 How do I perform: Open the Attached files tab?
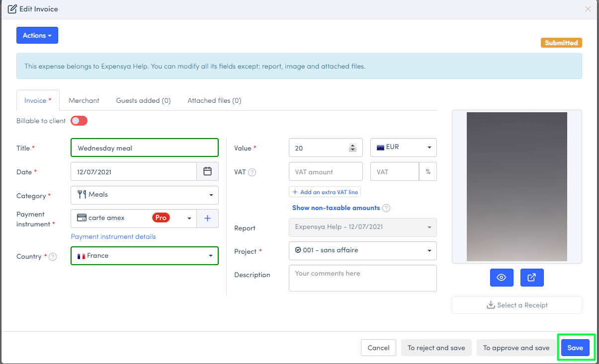click(x=214, y=100)
